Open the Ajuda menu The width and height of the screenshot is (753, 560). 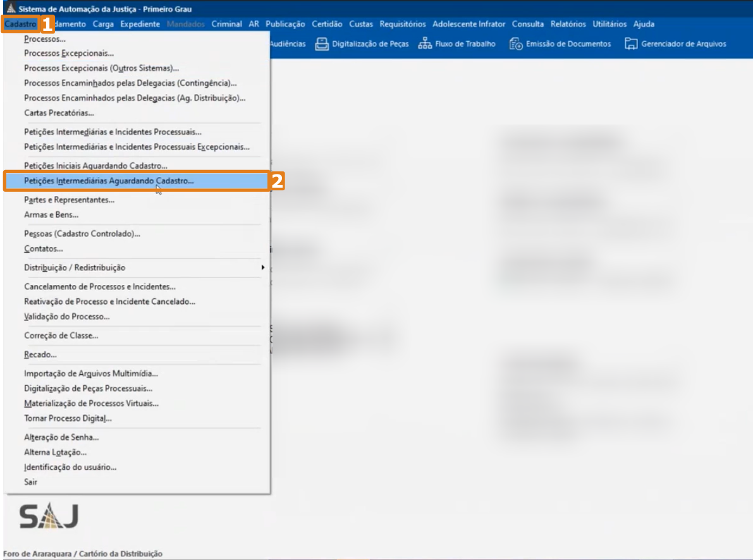click(x=644, y=24)
